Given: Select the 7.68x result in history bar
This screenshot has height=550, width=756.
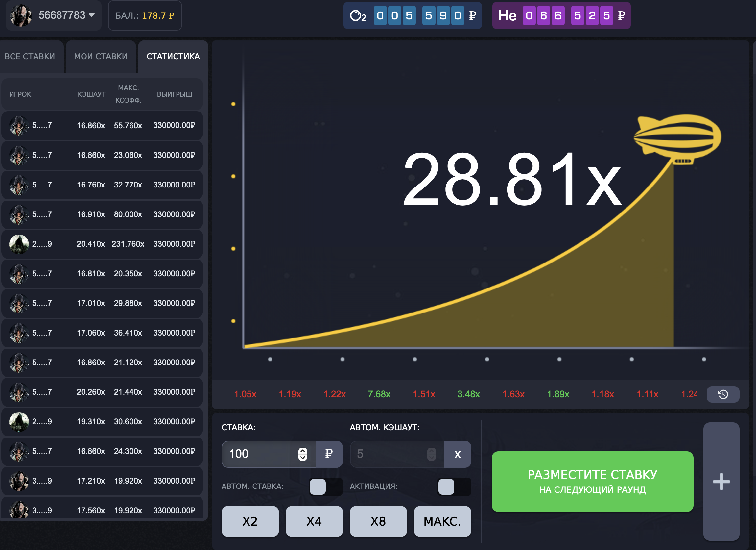Looking at the screenshot, I should 379,394.
